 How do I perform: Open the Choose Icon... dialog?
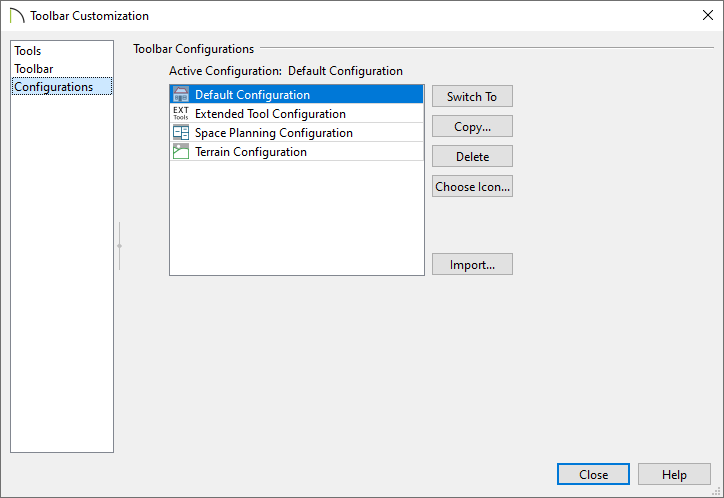[472, 186]
